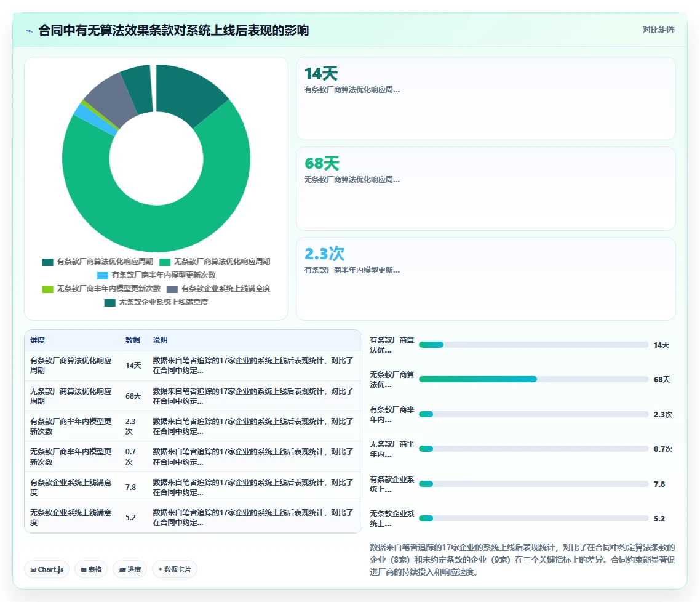Click the 68天 value beside its progress bar

pos(662,380)
